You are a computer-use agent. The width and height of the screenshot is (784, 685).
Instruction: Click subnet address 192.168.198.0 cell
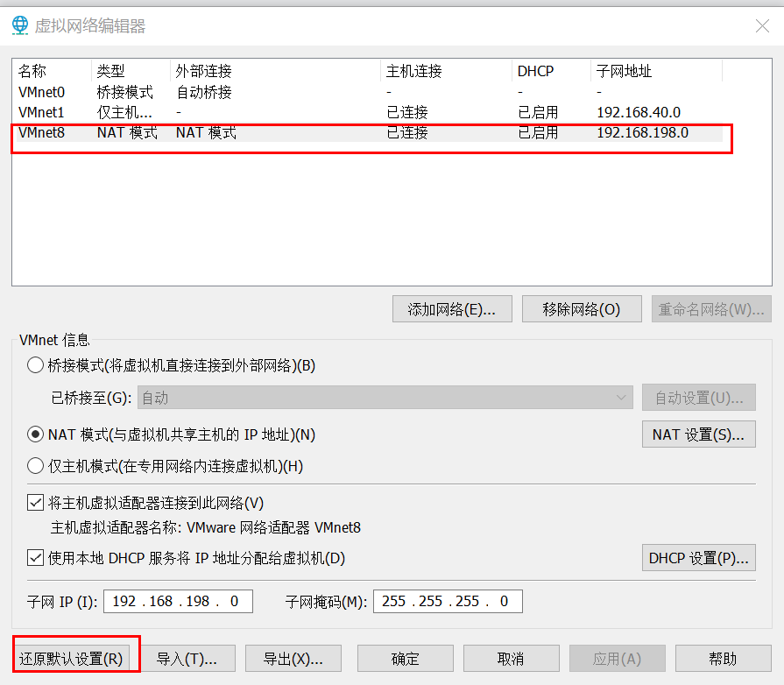642,132
